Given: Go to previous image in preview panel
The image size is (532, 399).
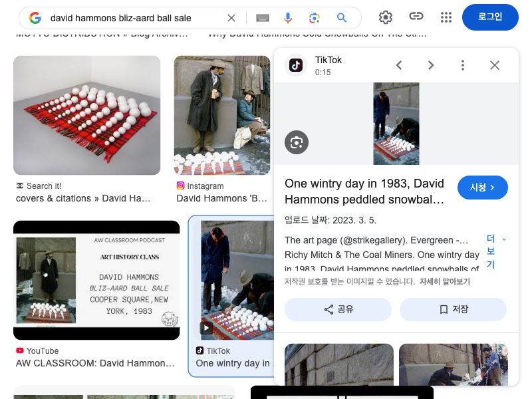Looking at the screenshot, I should (x=400, y=65).
